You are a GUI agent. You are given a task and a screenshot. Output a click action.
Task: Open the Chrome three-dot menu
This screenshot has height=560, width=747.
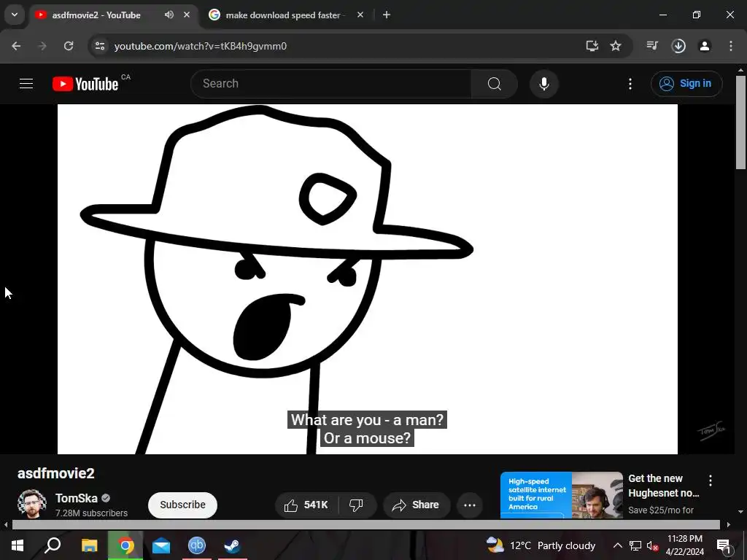click(x=731, y=46)
